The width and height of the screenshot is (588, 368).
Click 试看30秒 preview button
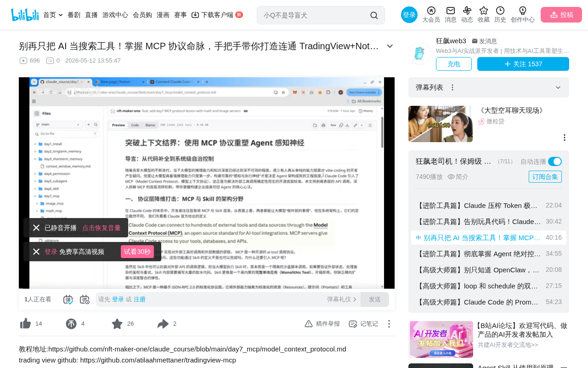[137, 252]
